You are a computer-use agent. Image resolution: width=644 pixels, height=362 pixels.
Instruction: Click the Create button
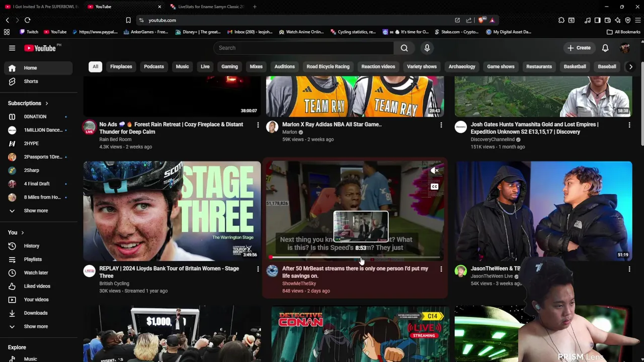pos(579,48)
